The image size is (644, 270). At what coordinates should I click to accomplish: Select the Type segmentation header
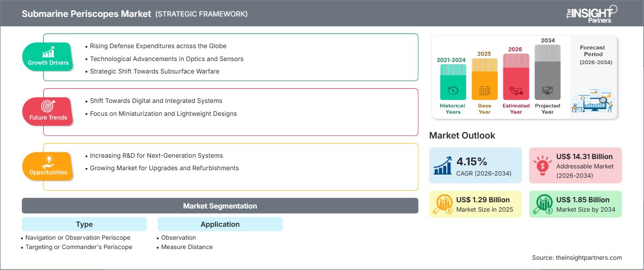[85, 224]
